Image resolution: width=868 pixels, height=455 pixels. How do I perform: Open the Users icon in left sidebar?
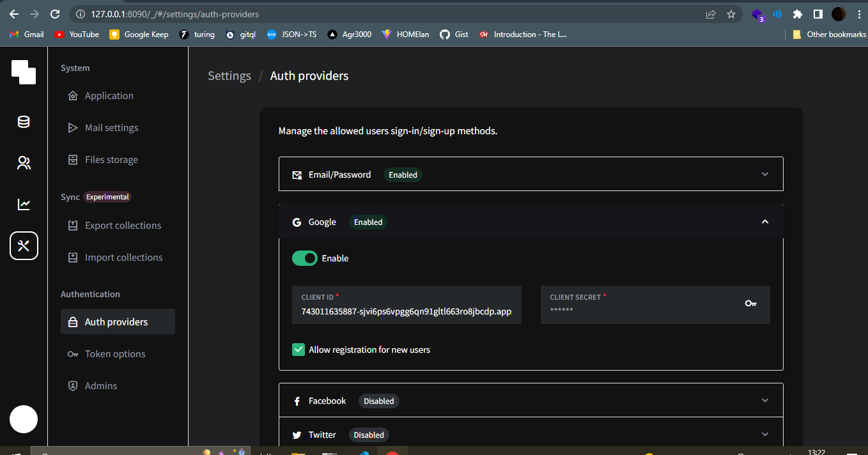(24, 163)
